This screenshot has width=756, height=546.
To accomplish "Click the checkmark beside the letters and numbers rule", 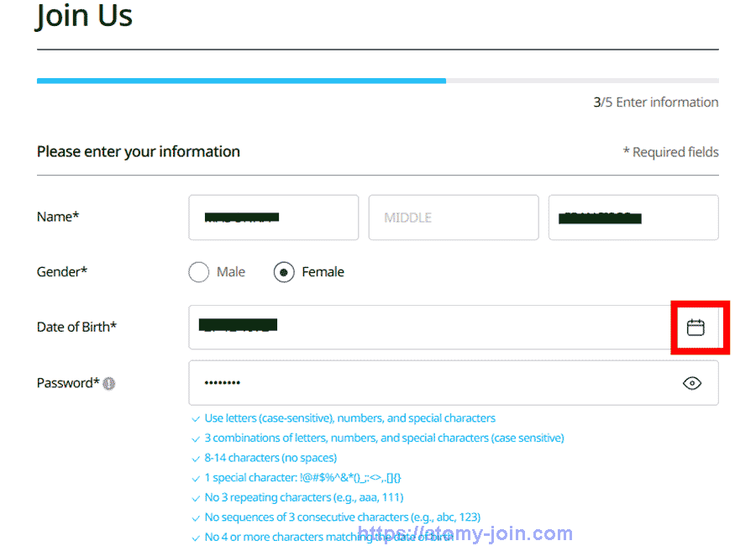I will [x=196, y=417].
